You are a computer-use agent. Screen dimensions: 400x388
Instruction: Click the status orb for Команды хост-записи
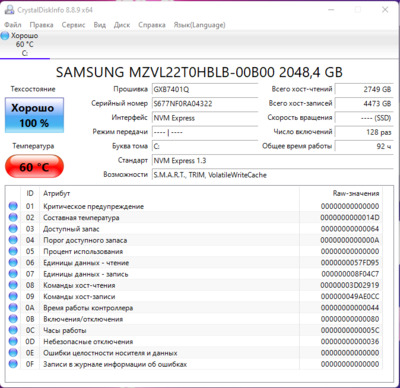click(13, 296)
